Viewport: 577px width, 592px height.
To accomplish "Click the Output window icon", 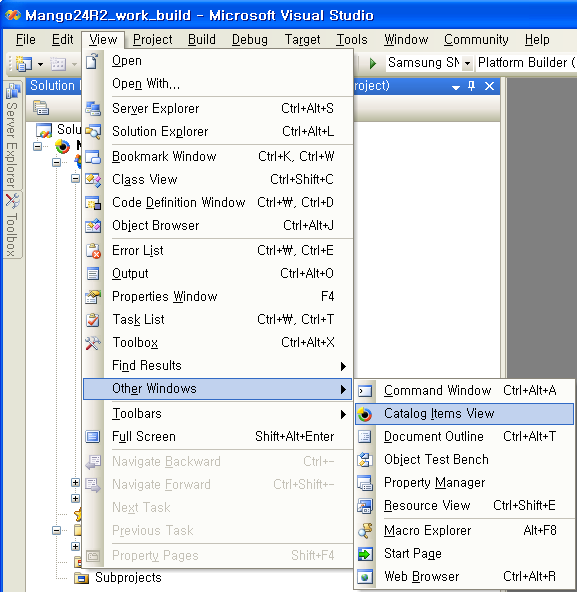I will (x=93, y=273).
